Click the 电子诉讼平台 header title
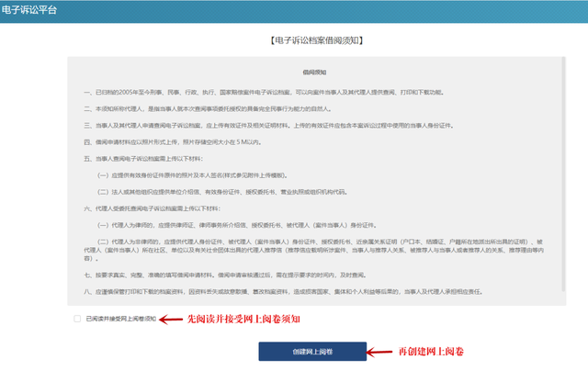This screenshot has height=371, width=588. pyautogui.click(x=28, y=10)
